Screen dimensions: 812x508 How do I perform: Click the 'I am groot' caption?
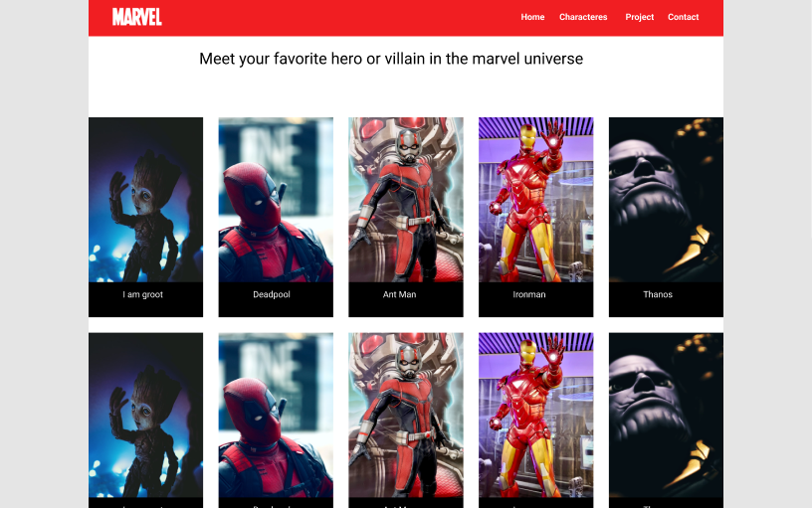[143, 294]
